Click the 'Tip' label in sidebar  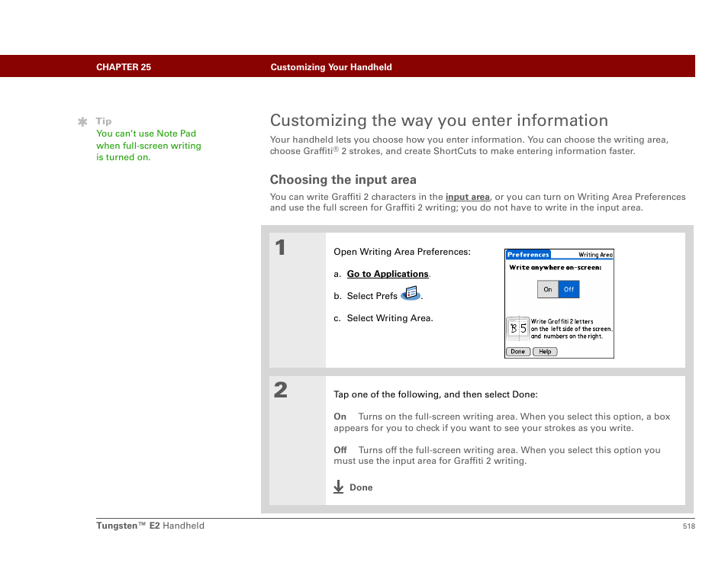(x=104, y=121)
